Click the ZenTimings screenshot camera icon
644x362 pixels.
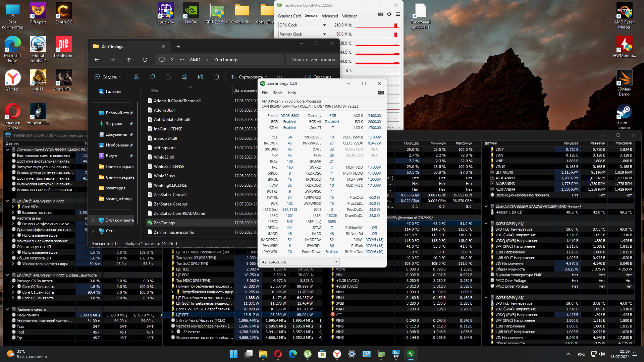pos(381,93)
